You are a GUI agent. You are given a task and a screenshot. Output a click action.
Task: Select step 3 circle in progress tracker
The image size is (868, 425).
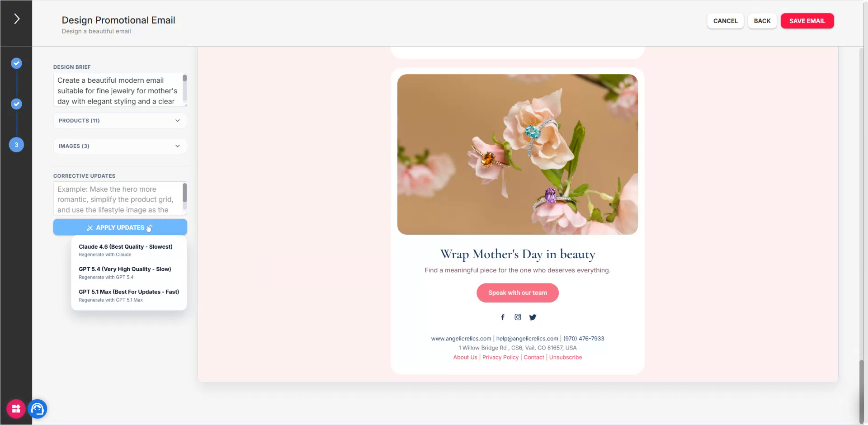pyautogui.click(x=16, y=145)
